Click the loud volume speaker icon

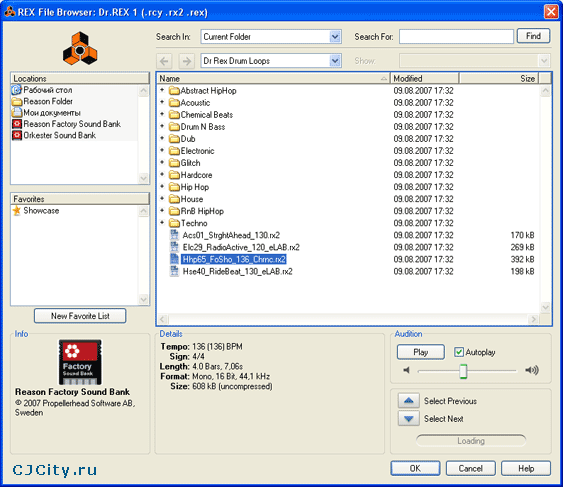(x=532, y=370)
